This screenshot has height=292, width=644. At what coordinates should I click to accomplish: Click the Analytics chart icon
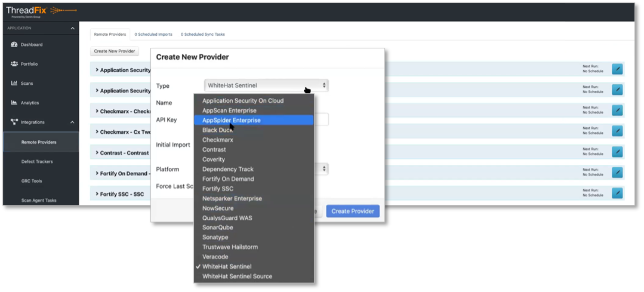point(14,103)
